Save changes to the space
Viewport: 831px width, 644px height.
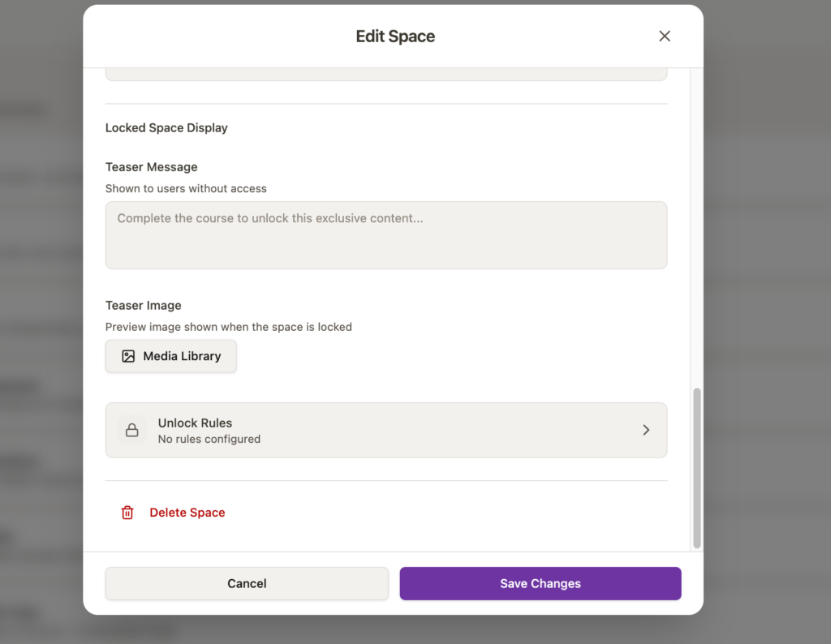pos(540,583)
